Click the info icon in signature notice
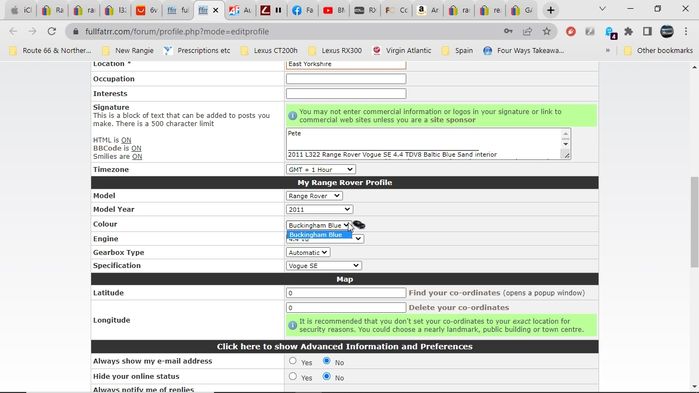Screen dimensions: 699x393 coord(292,116)
